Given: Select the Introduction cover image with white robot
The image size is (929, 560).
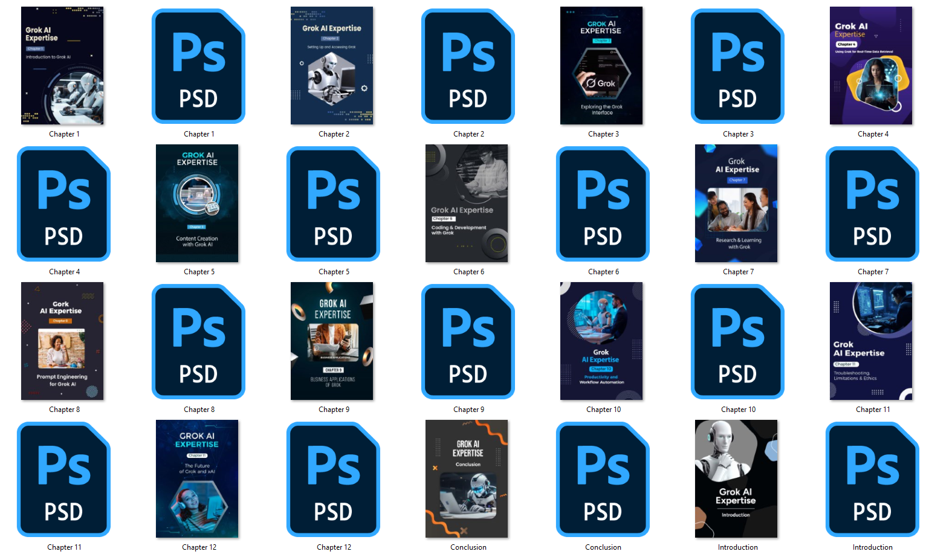Looking at the screenshot, I should [736, 478].
